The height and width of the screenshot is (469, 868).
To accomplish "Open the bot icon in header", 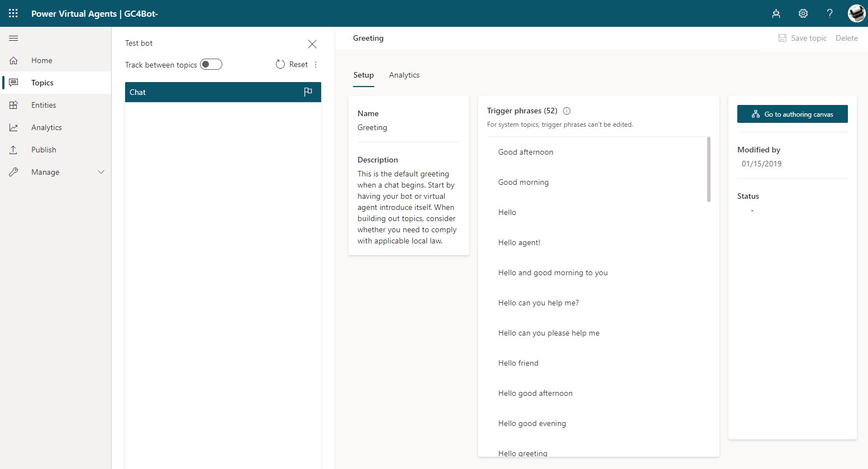I will [776, 13].
